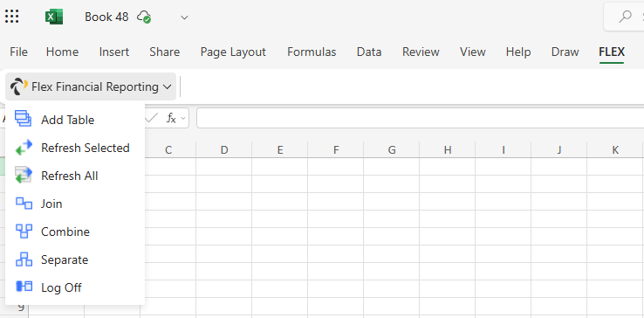Image resolution: width=644 pixels, height=318 pixels.
Task: Click the Refresh Selected arrows icon
Action: (x=24, y=148)
